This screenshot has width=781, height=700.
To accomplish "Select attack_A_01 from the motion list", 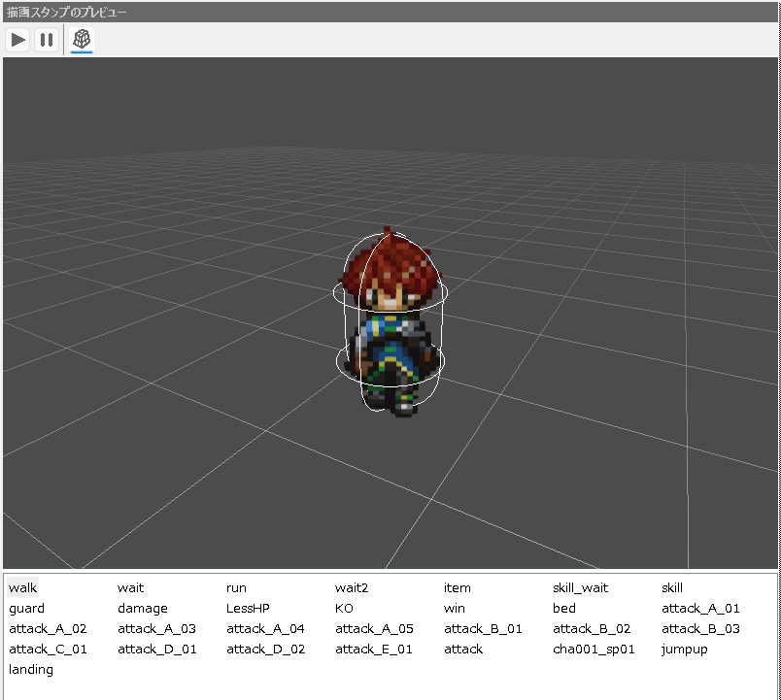I will 700,608.
